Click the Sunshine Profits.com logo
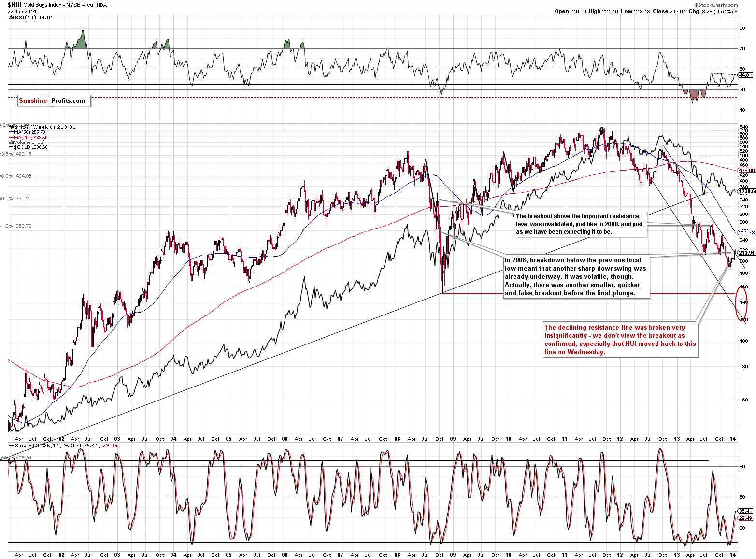The width and height of the screenshot is (756, 559). (x=54, y=100)
